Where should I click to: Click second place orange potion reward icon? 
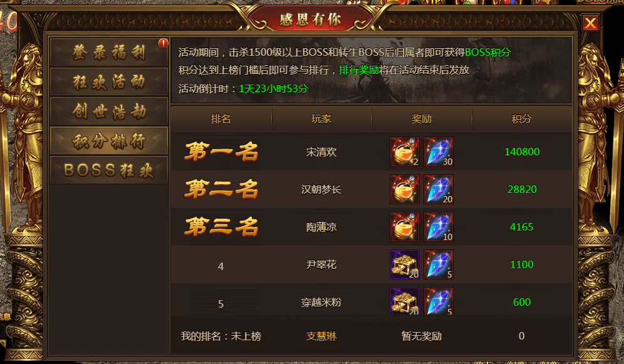click(x=404, y=189)
